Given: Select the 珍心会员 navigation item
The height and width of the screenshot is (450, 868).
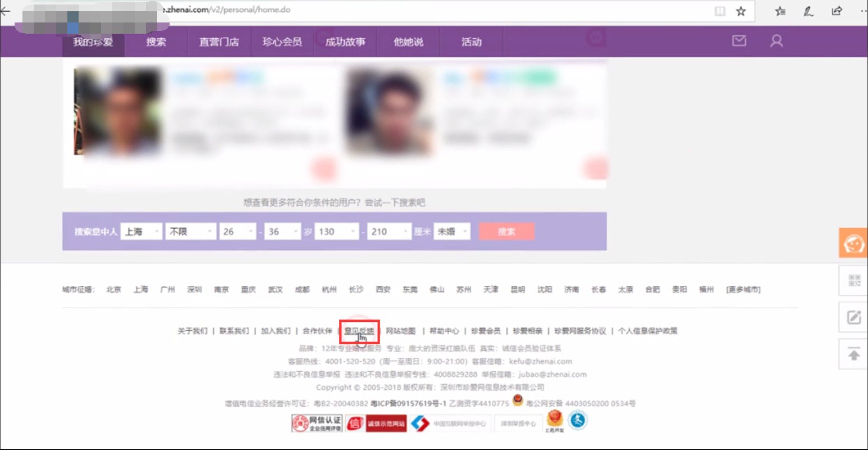Looking at the screenshot, I should pyautogui.click(x=281, y=41).
